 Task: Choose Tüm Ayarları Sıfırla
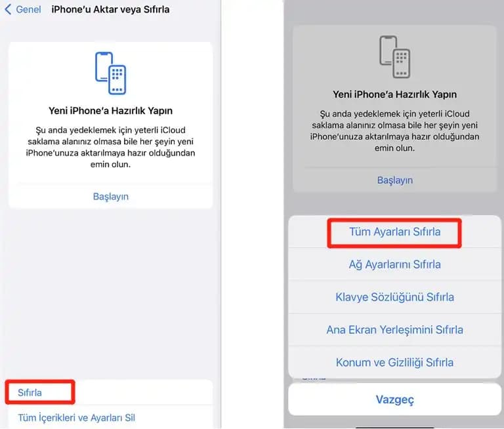394,232
